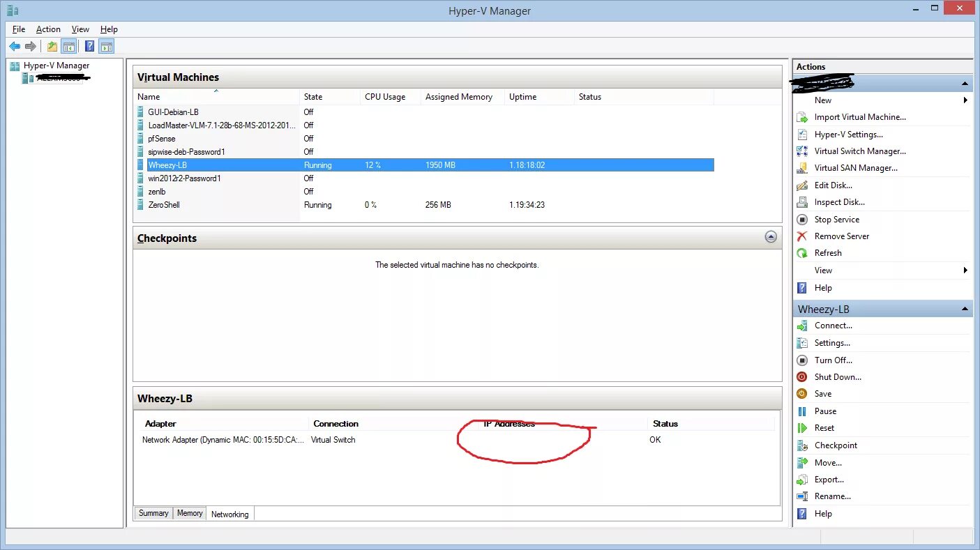The height and width of the screenshot is (550, 980).
Task: Toggle the Show/Hide Action Pane icon
Action: (106, 47)
